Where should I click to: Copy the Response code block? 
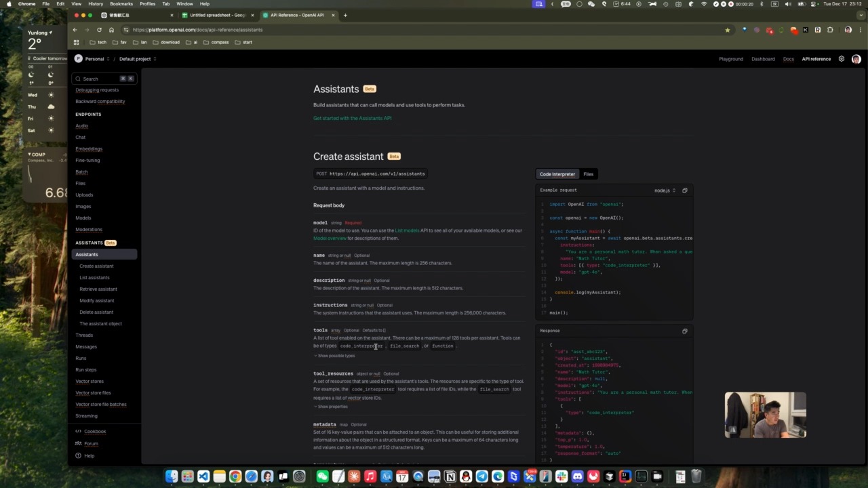tap(684, 331)
